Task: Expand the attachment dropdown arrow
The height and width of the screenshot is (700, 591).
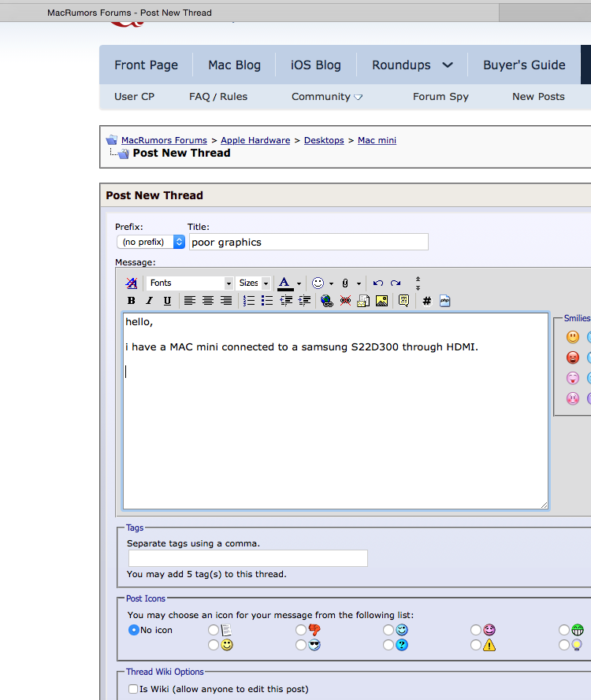Action: tap(359, 283)
